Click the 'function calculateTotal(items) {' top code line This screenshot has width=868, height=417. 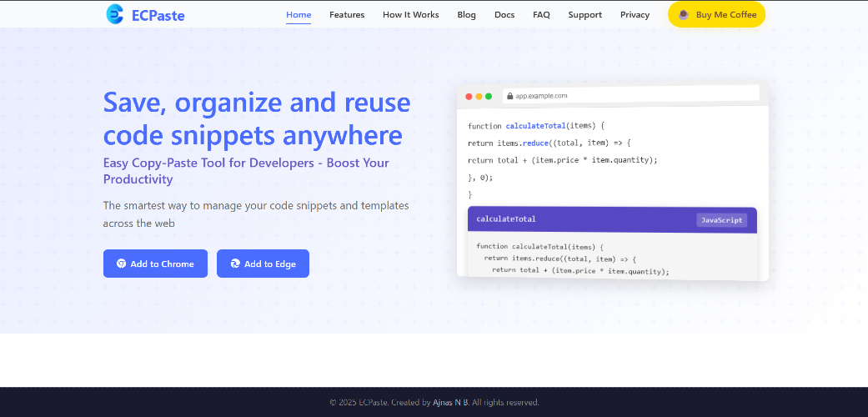click(536, 126)
